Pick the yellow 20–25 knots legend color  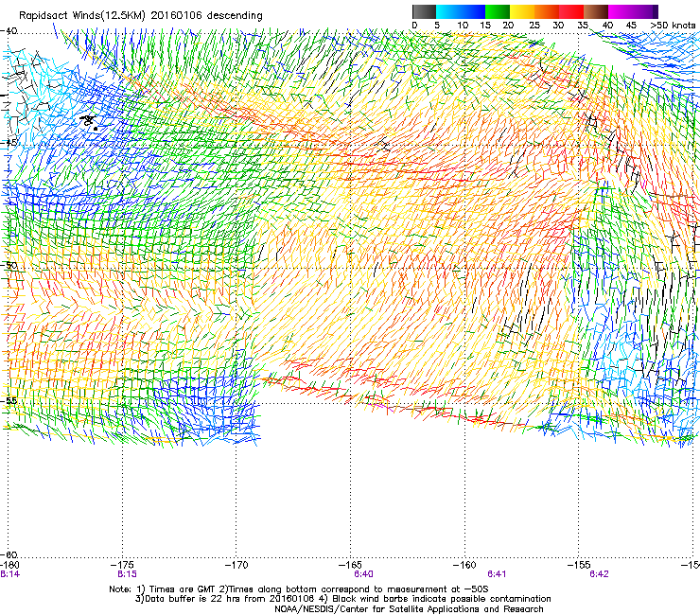(x=522, y=11)
